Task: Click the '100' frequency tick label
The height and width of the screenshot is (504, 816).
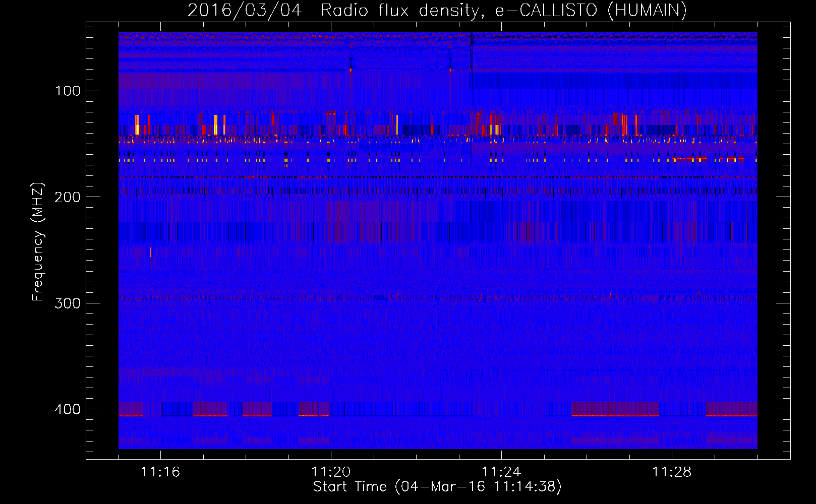Action: pos(68,91)
